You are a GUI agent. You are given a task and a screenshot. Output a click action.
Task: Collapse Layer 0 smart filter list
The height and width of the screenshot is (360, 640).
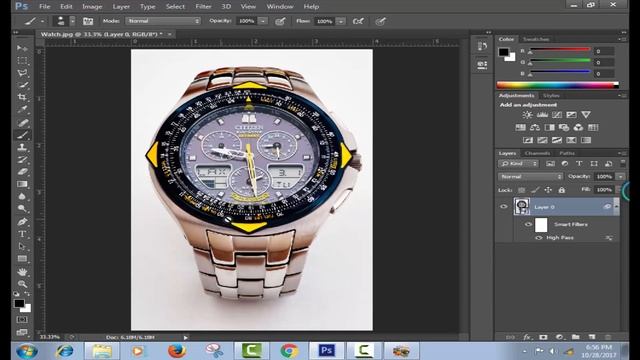pyautogui.click(x=616, y=207)
